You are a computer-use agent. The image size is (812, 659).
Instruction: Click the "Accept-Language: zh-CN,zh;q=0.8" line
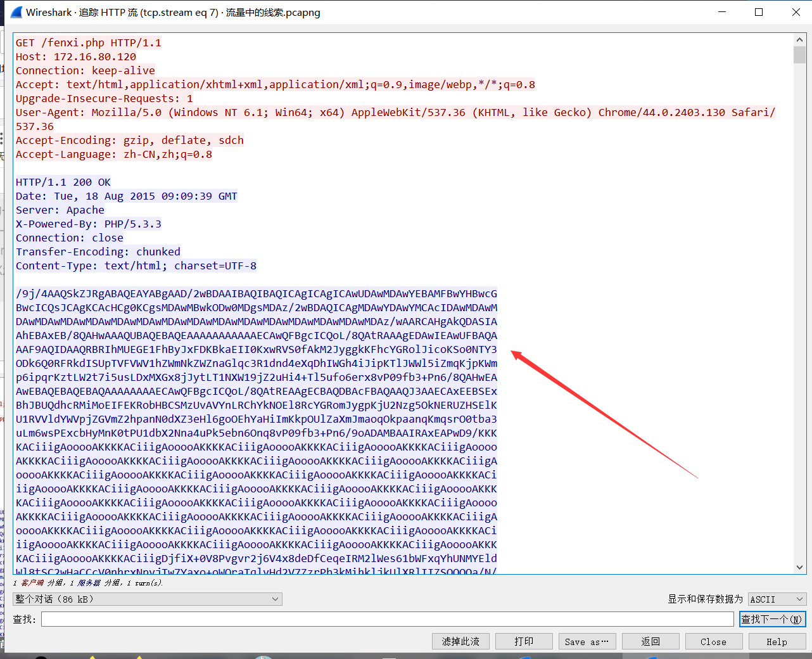tap(114, 154)
